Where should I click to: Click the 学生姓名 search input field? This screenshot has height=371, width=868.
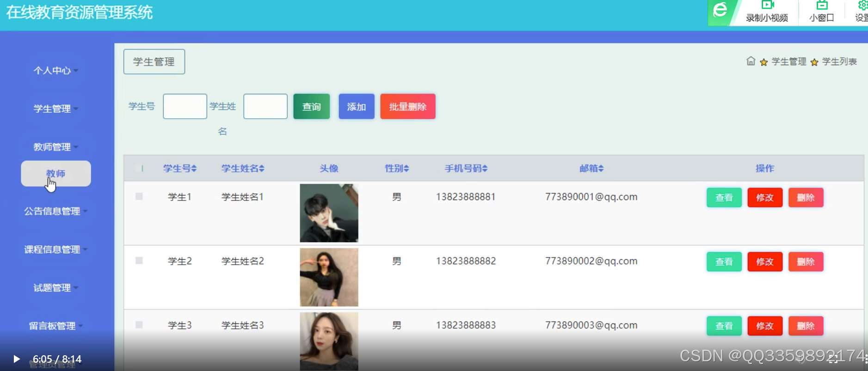[265, 107]
